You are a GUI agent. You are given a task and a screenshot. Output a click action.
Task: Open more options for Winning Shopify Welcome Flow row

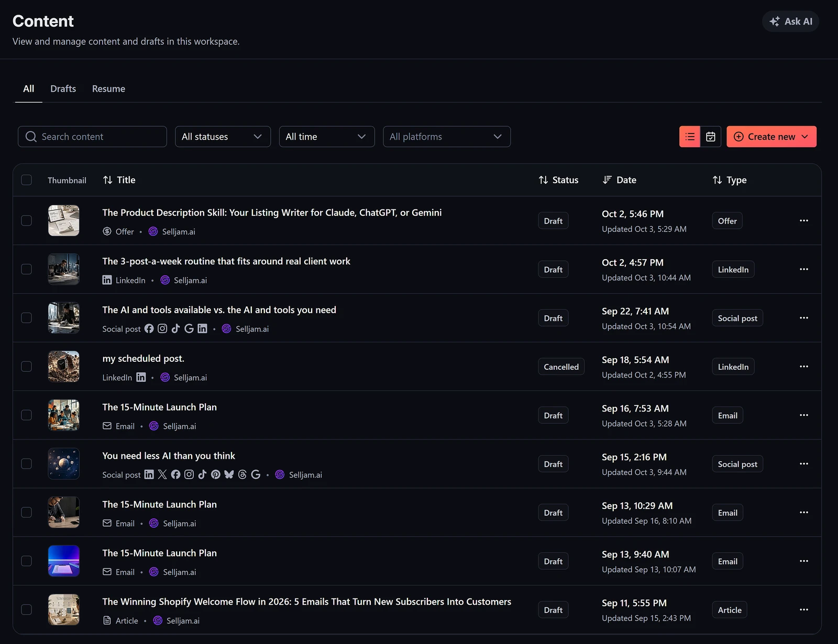[804, 609]
